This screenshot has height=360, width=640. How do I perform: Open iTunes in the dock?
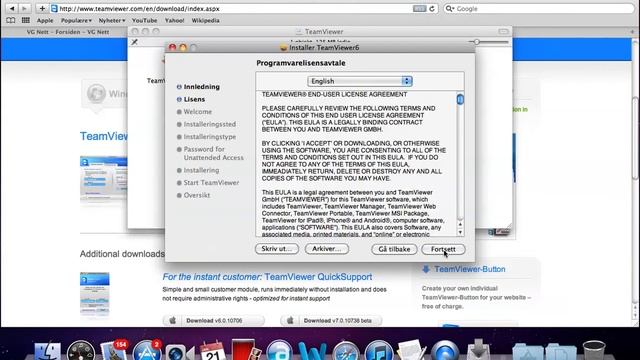[x=379, y=350]
